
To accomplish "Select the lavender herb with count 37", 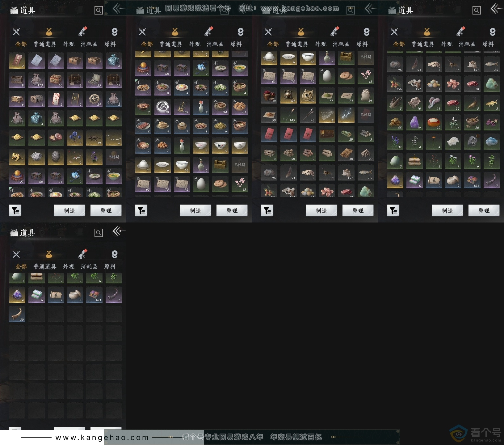I will (x=395, y=142).
